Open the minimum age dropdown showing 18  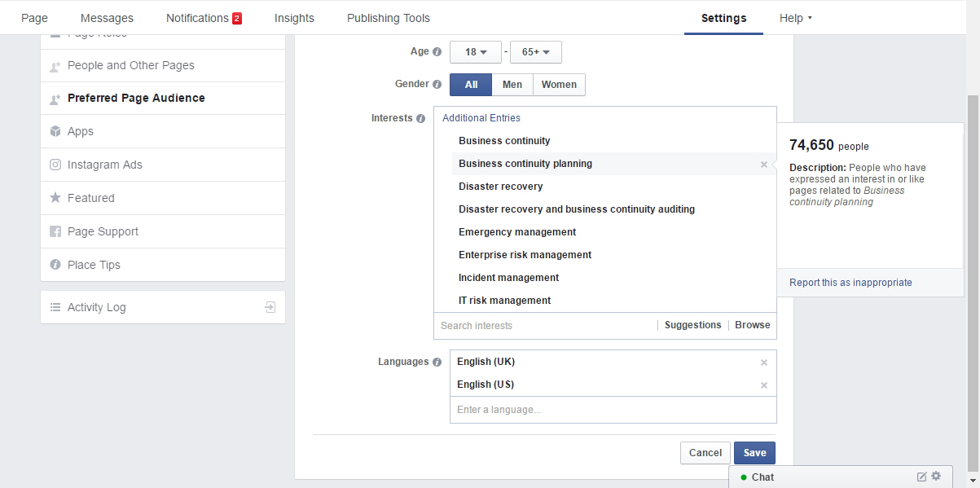click(475, 51)
